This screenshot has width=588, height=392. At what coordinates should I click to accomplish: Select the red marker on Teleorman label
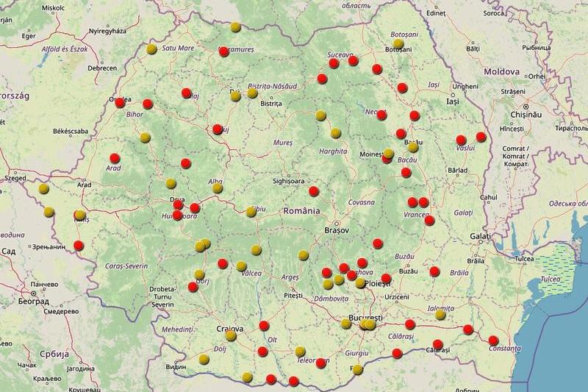pyautogui.click(x=320, y=363)
